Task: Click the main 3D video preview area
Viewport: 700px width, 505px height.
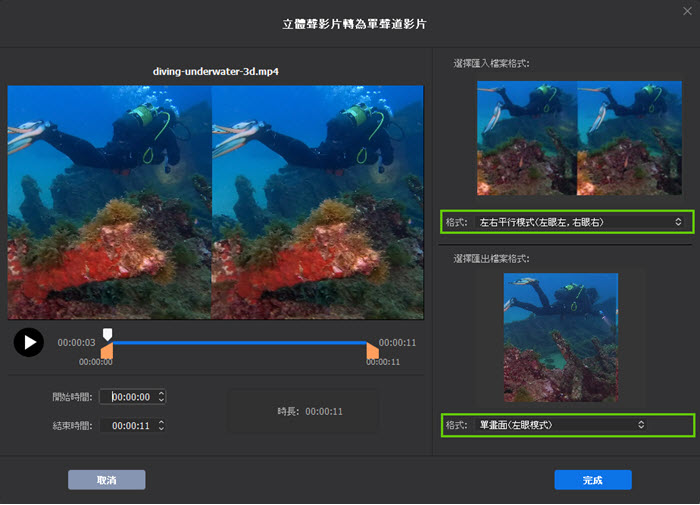Action: tap(216, 202)
